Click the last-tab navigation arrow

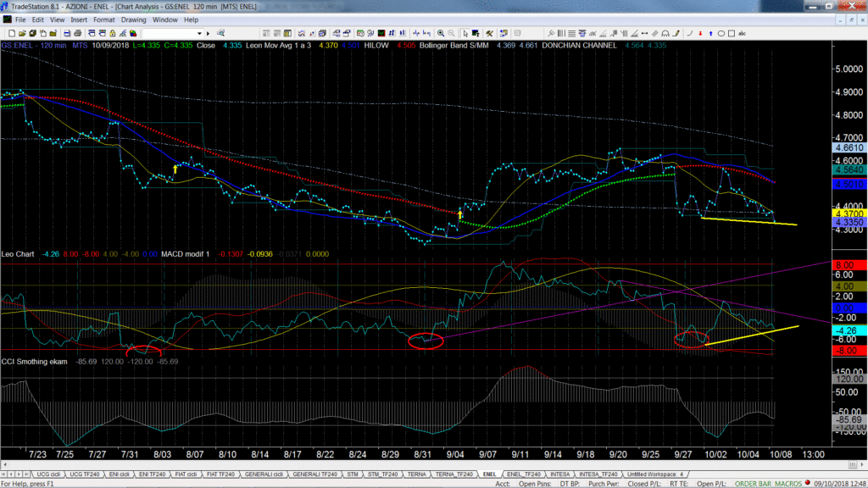click(x=26, y=474)
